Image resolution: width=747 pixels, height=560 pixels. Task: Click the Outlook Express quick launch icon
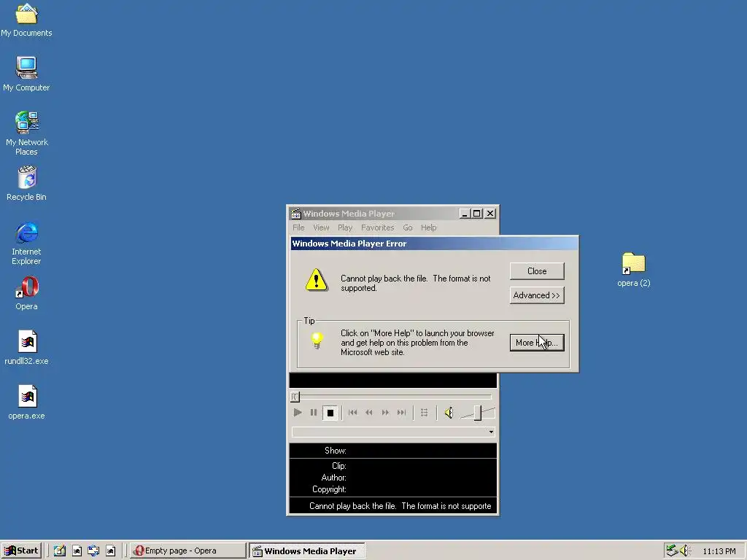coord(93,551)
